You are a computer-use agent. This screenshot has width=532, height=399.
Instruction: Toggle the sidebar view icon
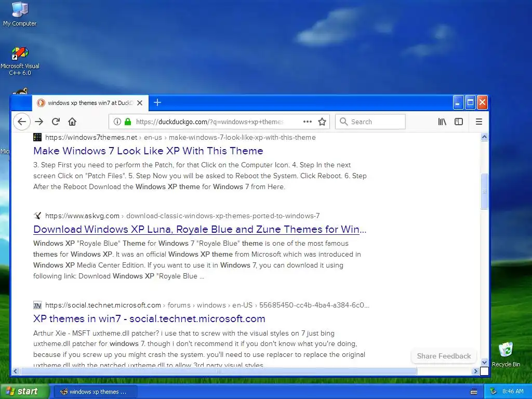(x=459, y=122)
